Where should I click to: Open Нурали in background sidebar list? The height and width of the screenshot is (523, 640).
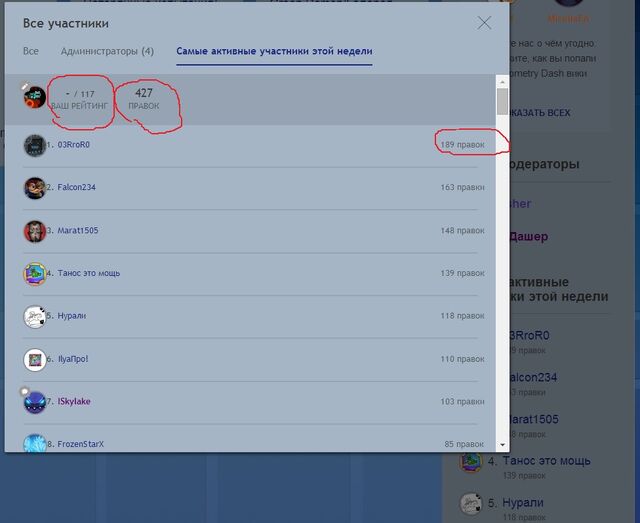tap(523, 503)
